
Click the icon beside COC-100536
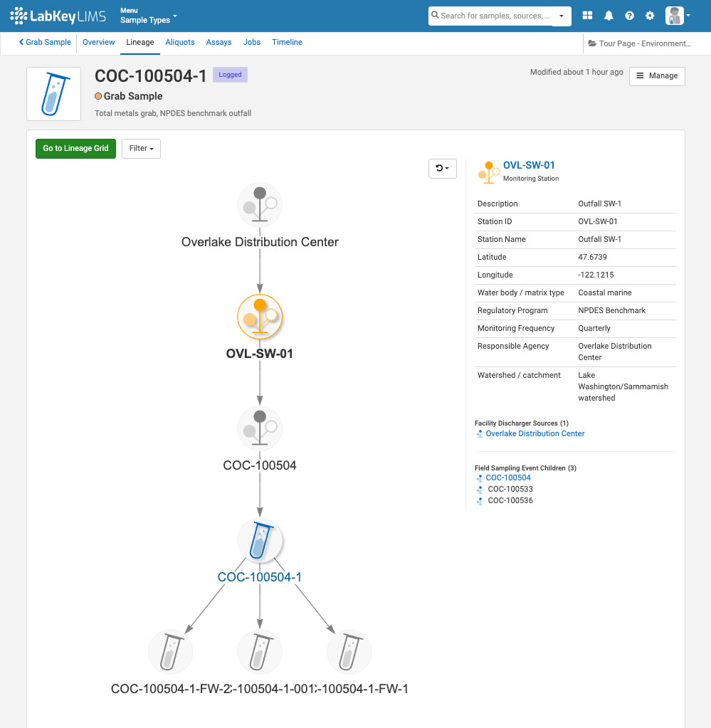[x=480, y=501]
